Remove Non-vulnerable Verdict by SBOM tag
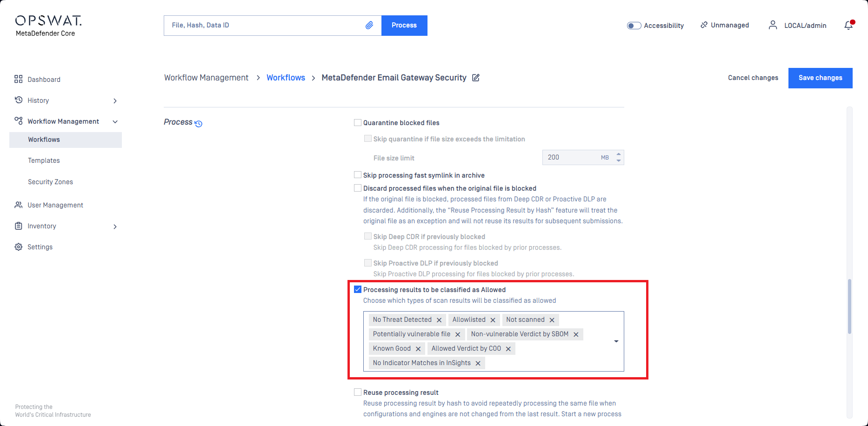Viewport: 868px width, 426px height. (x=576, y=334)
